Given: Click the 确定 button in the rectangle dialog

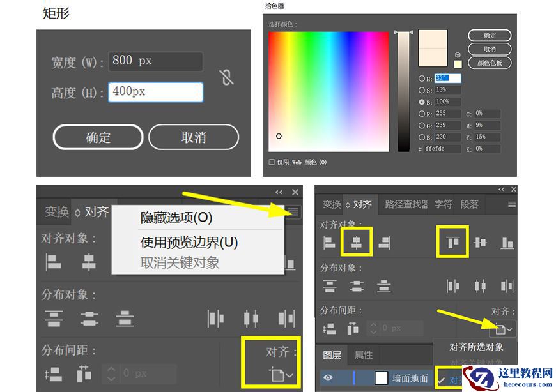Looking at the screenshot, I should point(97,137).
